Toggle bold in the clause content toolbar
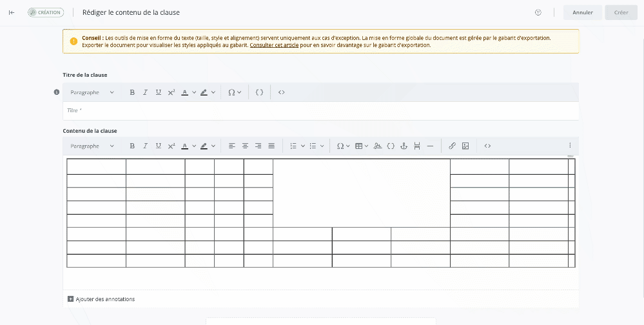644x325 pixels. coord(132,146)
